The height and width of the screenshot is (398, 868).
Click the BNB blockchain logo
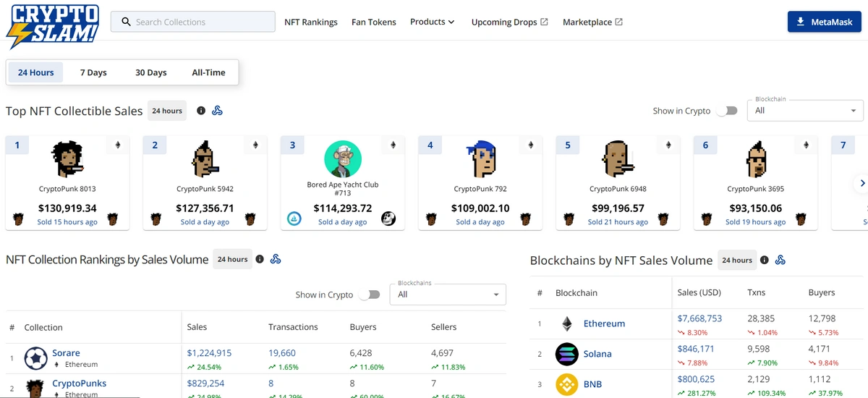(x=567, y=384)
